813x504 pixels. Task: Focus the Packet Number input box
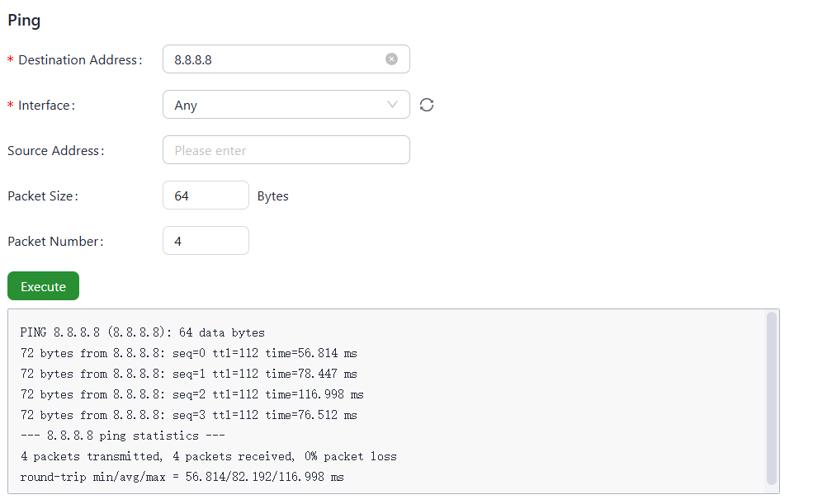point(206,241)
